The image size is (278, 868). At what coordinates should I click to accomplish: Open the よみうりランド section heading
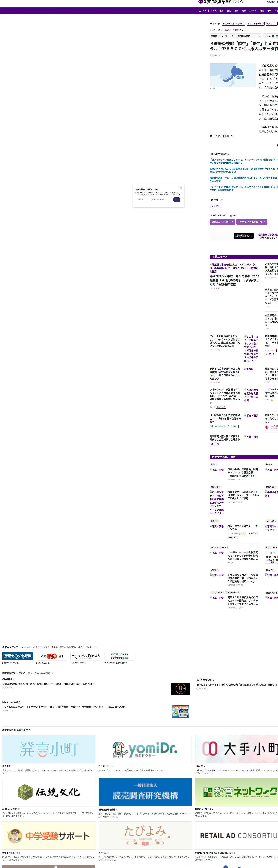pos(205,680)
